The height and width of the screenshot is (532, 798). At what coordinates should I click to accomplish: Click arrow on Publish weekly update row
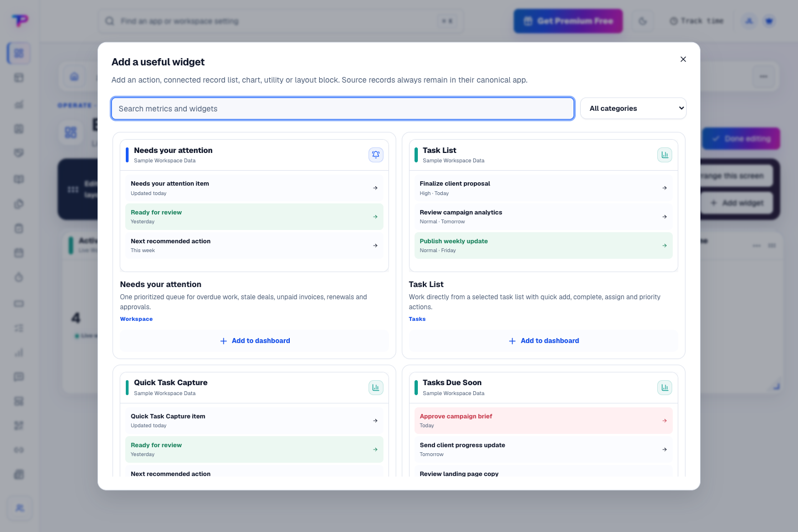(664, 245)
